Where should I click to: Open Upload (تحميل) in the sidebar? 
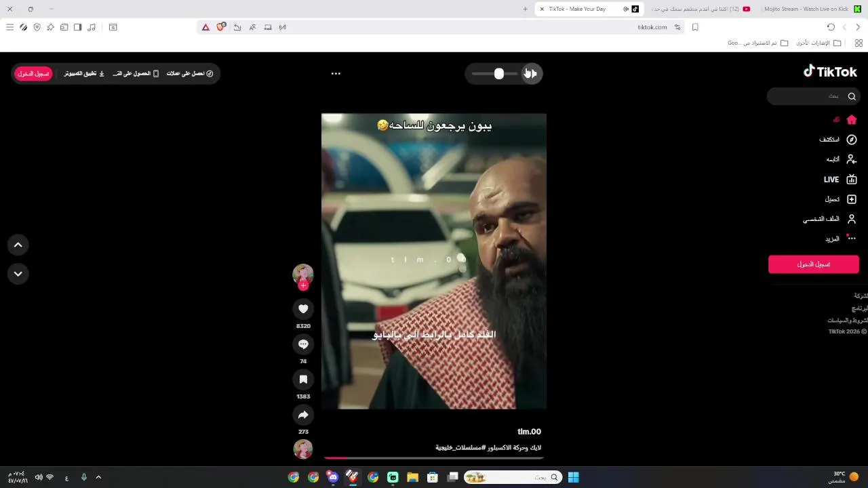click(841, 199)
